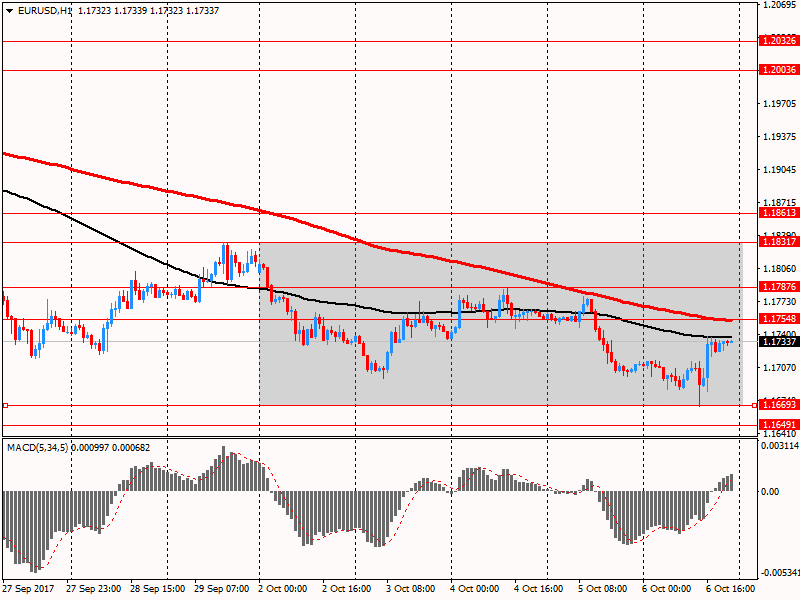Click the 6 Oct 16:00 time label
The width and height of the screenshot is (800, 600).
(x=731, y=589)
